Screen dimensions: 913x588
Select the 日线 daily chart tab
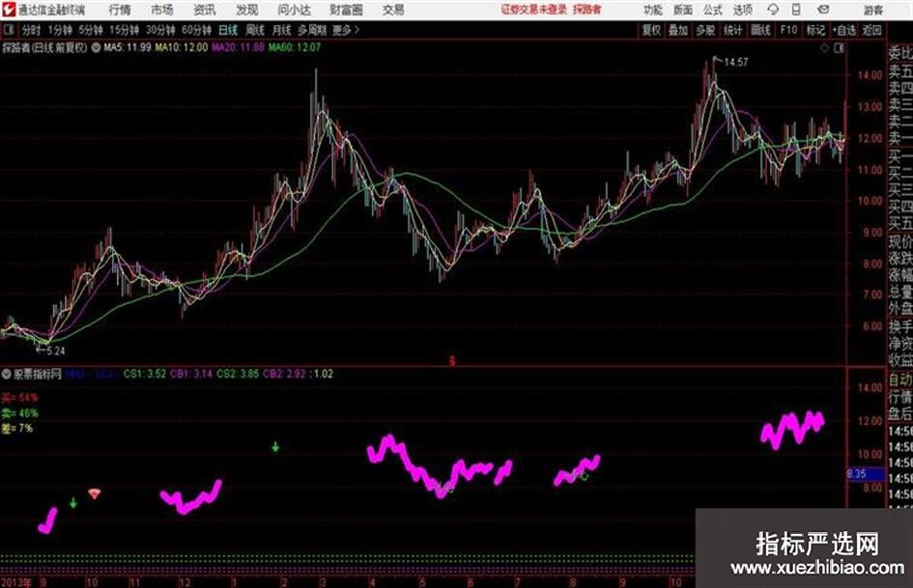click(x=228, y=30)
